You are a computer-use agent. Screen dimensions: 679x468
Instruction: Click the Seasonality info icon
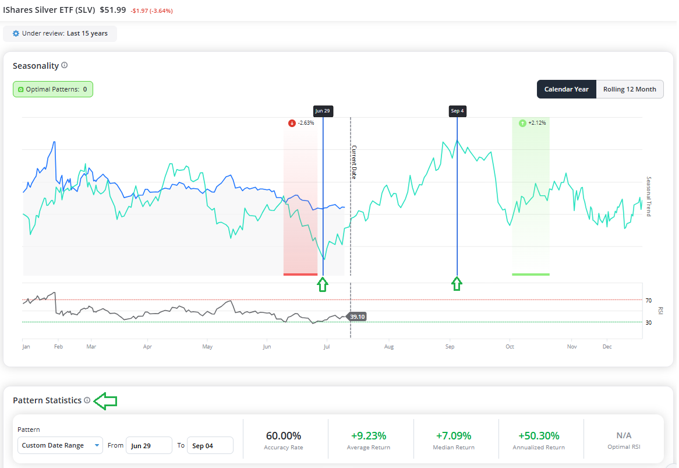pos(65,65)
